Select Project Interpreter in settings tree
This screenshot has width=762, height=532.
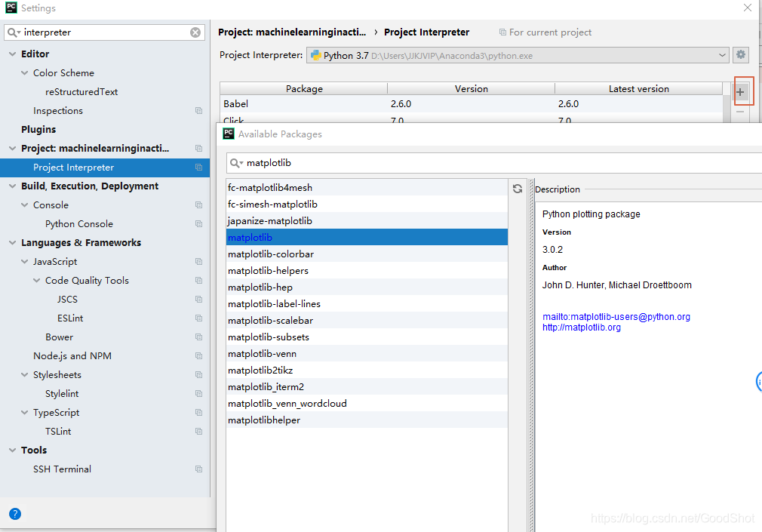[x=105, y=168]
